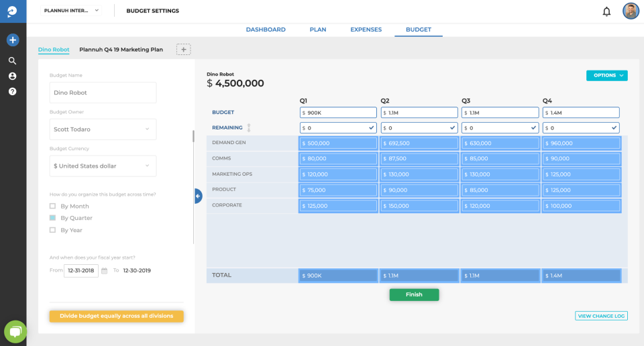Switch to the Plan tab
The width and height of the screenshot is (644, 346).
(x=318, y=30)
